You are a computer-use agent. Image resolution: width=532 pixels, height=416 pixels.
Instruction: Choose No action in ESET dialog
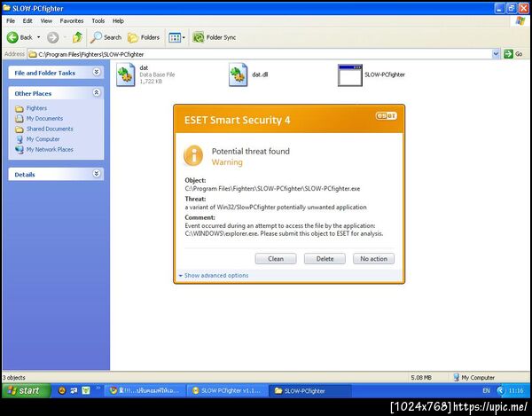pyautogui.click(x=373, y=259)
